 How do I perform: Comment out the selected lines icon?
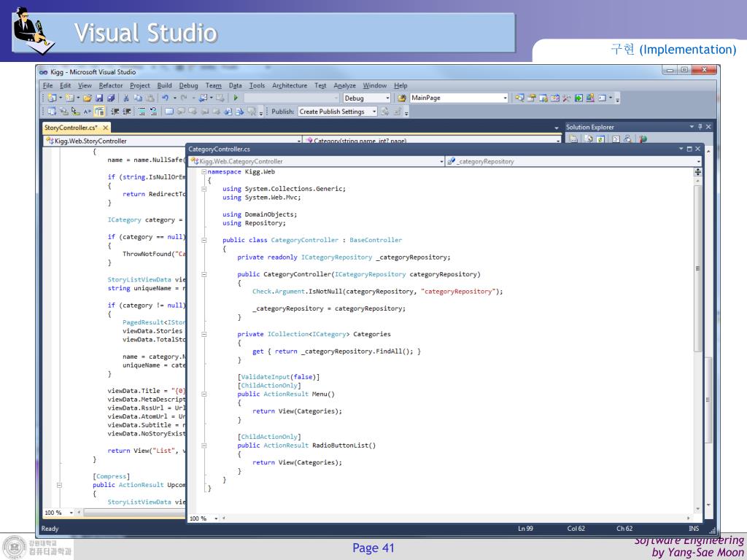pos(142,112)
